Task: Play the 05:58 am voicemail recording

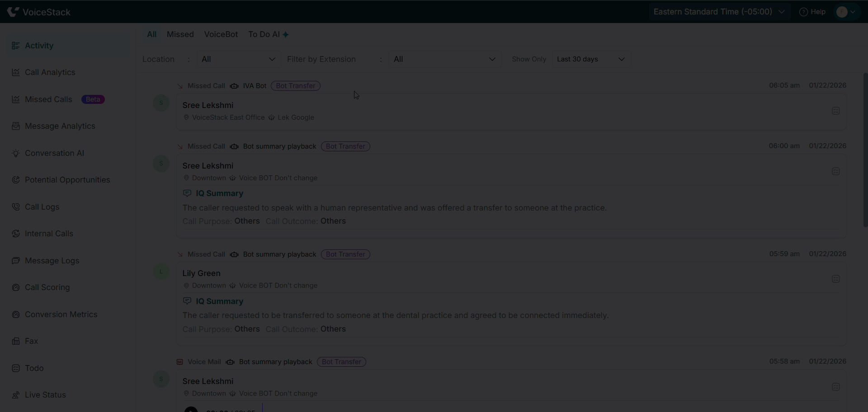Action: (x=191, y=409)
